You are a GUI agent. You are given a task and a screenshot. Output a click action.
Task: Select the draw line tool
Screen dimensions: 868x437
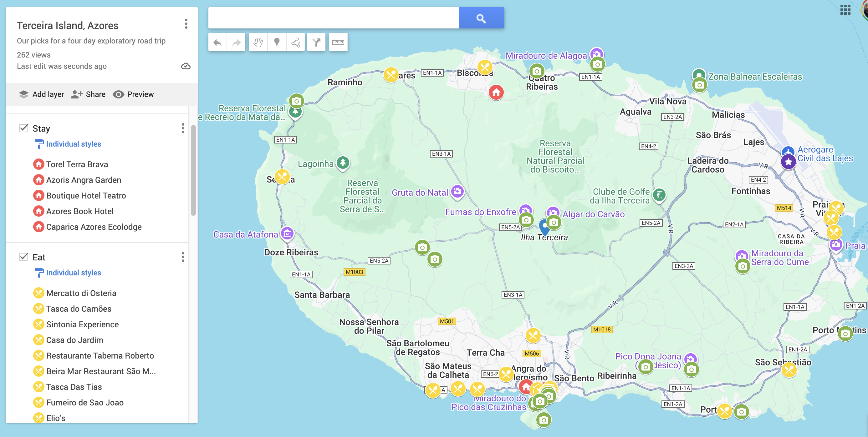[295, 43]
